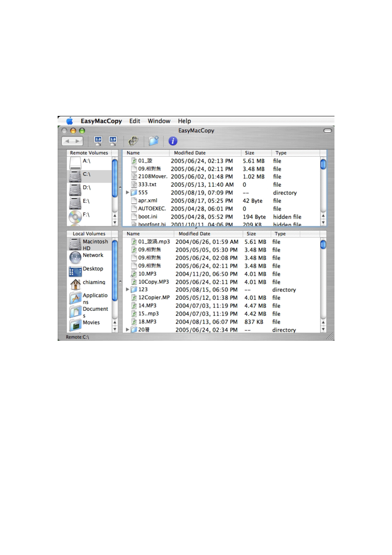Select the E:\ remote drive icon

[75, 203]
